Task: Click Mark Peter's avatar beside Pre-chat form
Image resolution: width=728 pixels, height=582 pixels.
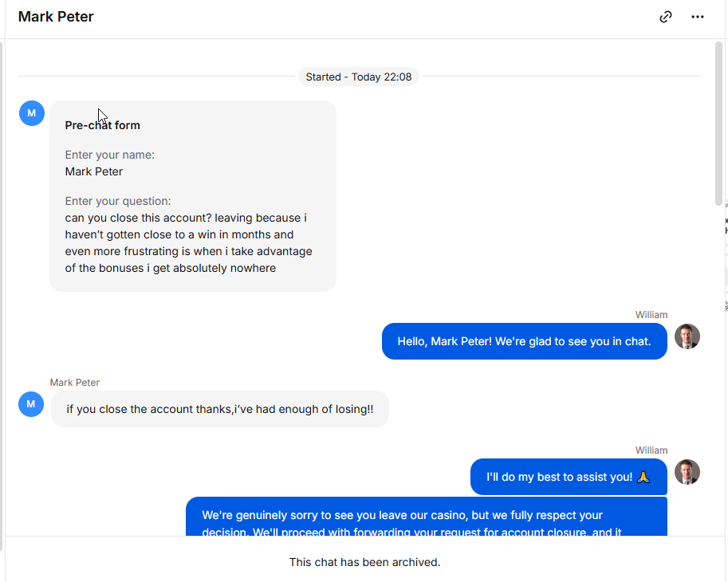Action: [32, 113]
